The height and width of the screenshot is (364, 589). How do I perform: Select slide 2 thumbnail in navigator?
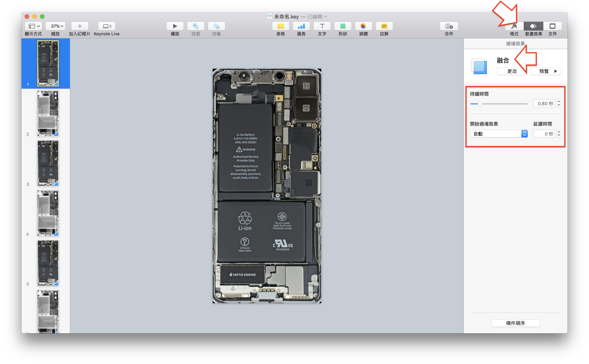(48, 113)
